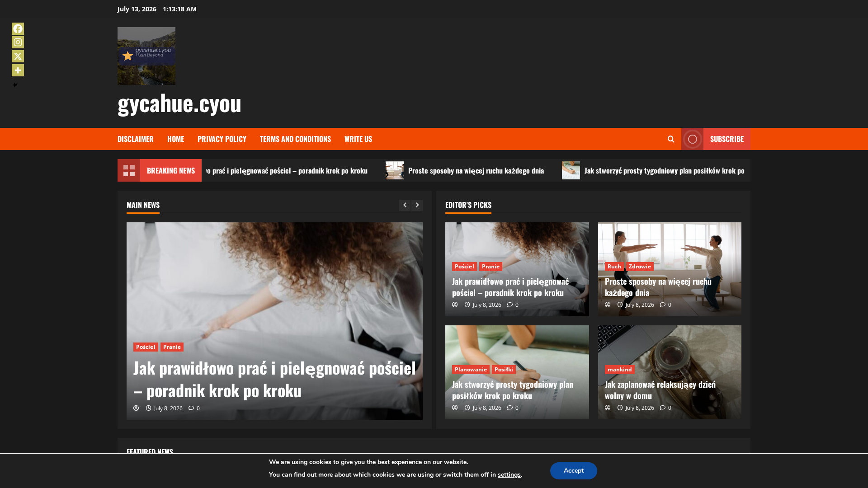The width and height of the screenshot is (868, 488).
Task: Open Terms and Conditions menu item
Action: pyautogui.click(x=295, y=139)
